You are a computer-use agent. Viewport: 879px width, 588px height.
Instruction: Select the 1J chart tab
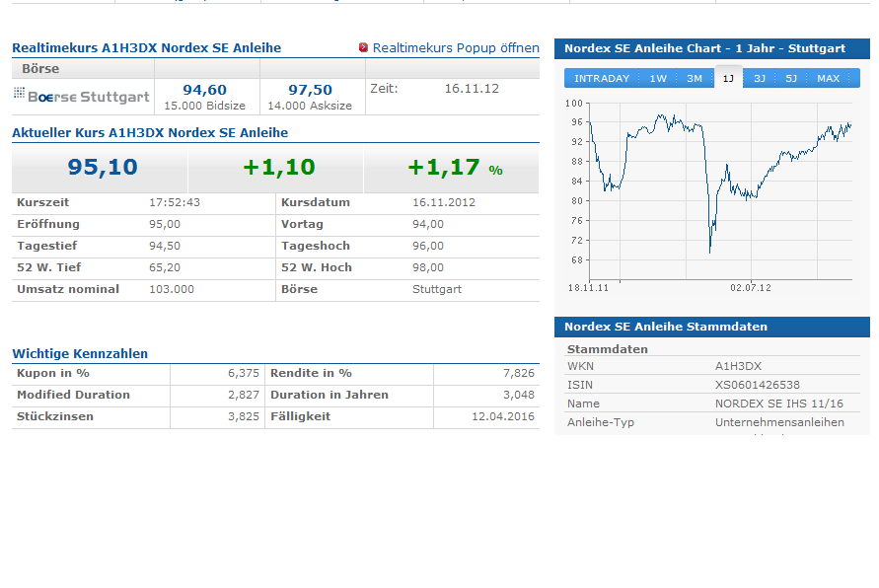click(728, 78)
